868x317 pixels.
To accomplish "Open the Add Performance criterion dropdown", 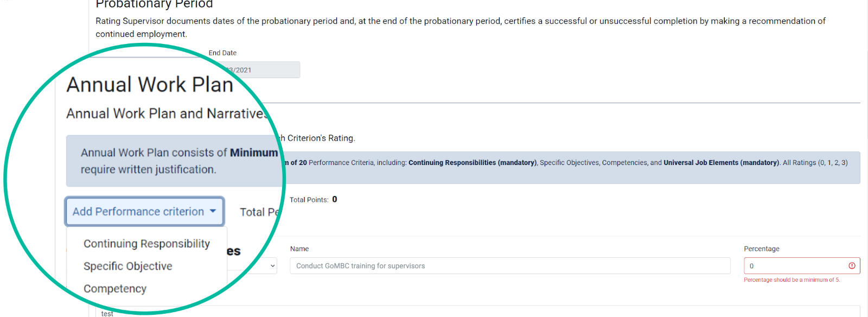I will point(144,211).
